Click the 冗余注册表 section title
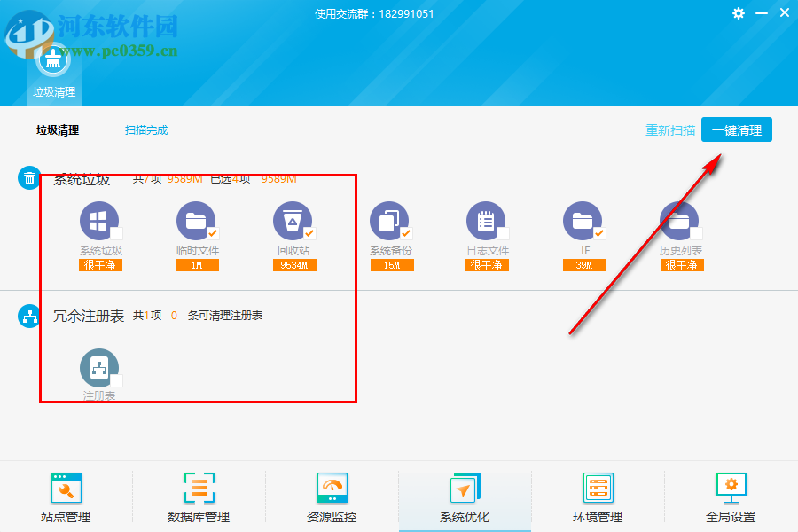 click(x=89, y=317)
